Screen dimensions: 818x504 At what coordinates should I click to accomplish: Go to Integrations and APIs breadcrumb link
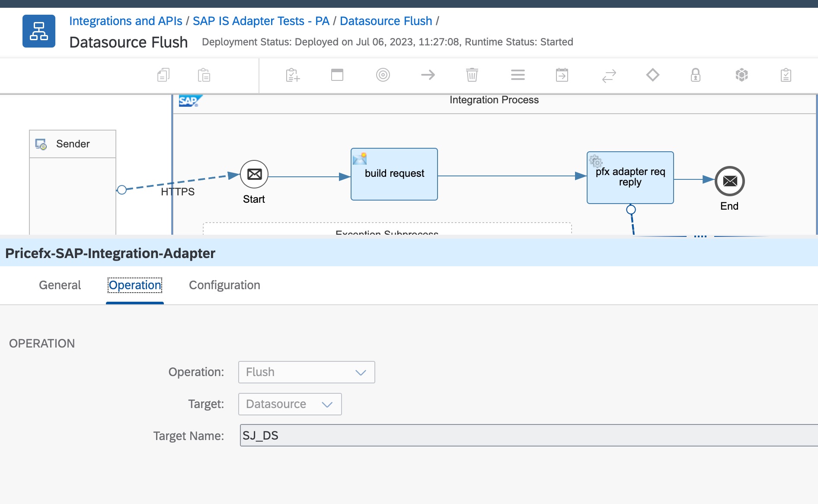(125, 21)
